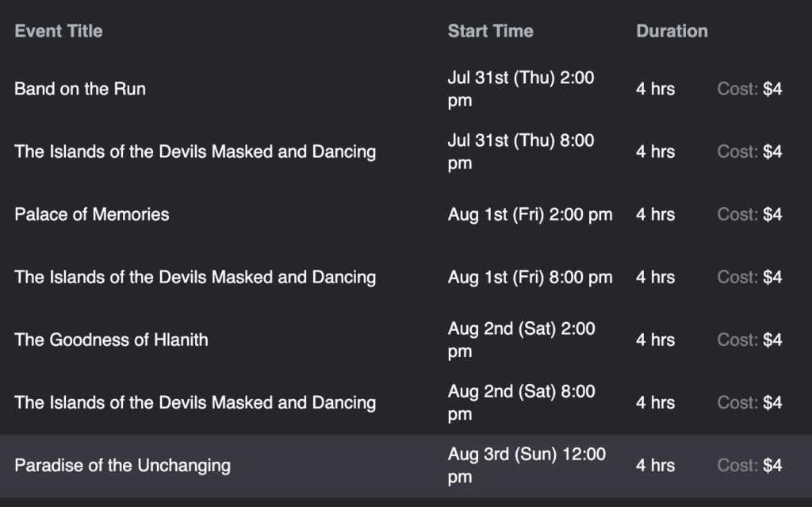
Task: Open Islands of the Devils on Aug 2nd
Action: pos(195,402)
